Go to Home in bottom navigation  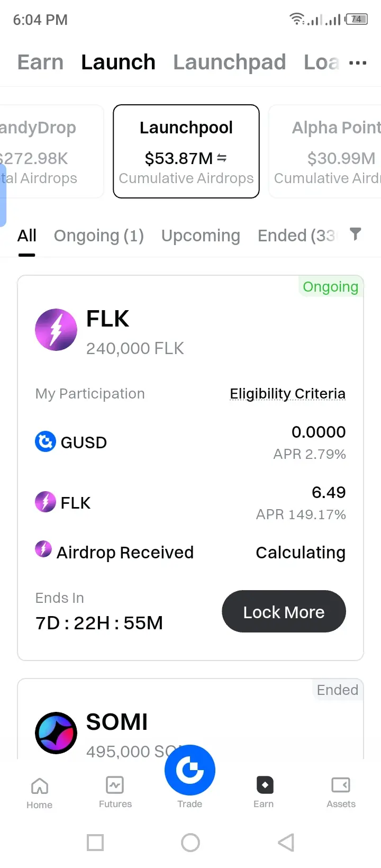(40, 793)
